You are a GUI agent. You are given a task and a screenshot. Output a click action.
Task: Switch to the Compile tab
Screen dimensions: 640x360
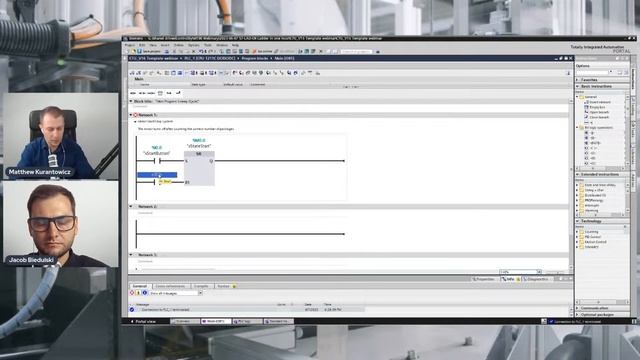[x=201, y=286]
